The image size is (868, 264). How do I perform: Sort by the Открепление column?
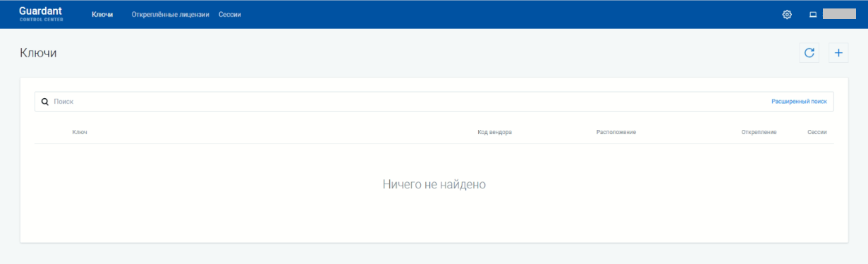[x=759, y=132]
